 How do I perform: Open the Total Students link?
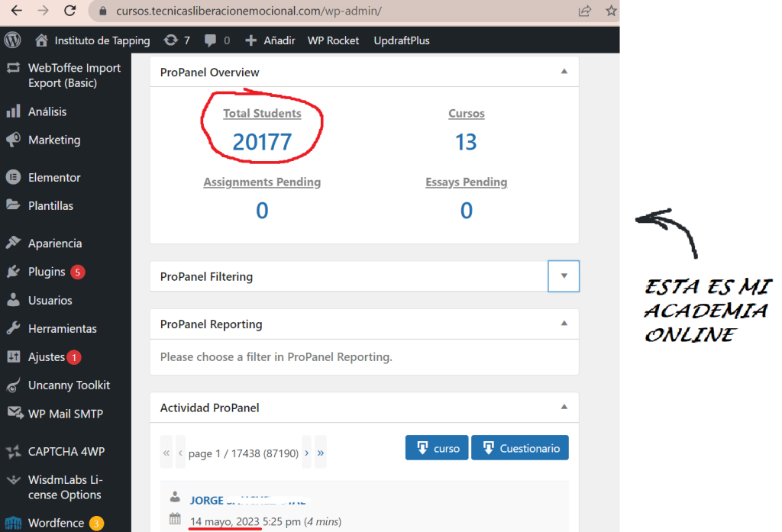(263, 113)
